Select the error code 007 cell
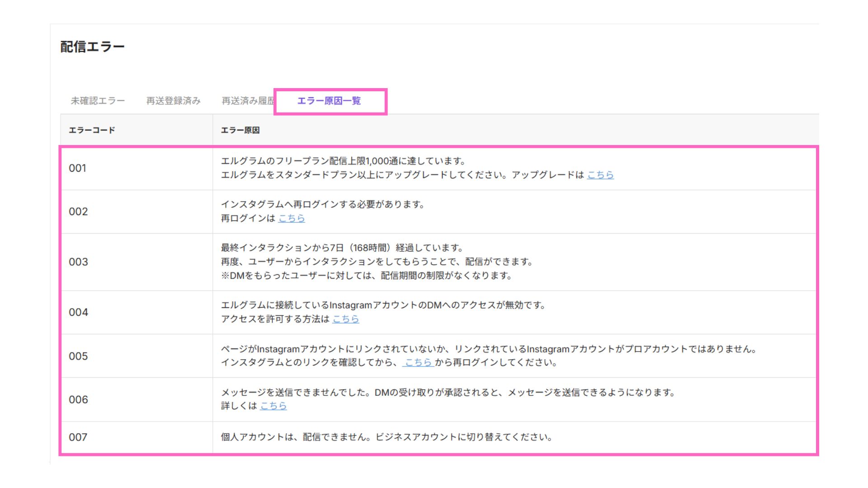The image size is (868, 488). pyautogui.click(x=78, y=437)
